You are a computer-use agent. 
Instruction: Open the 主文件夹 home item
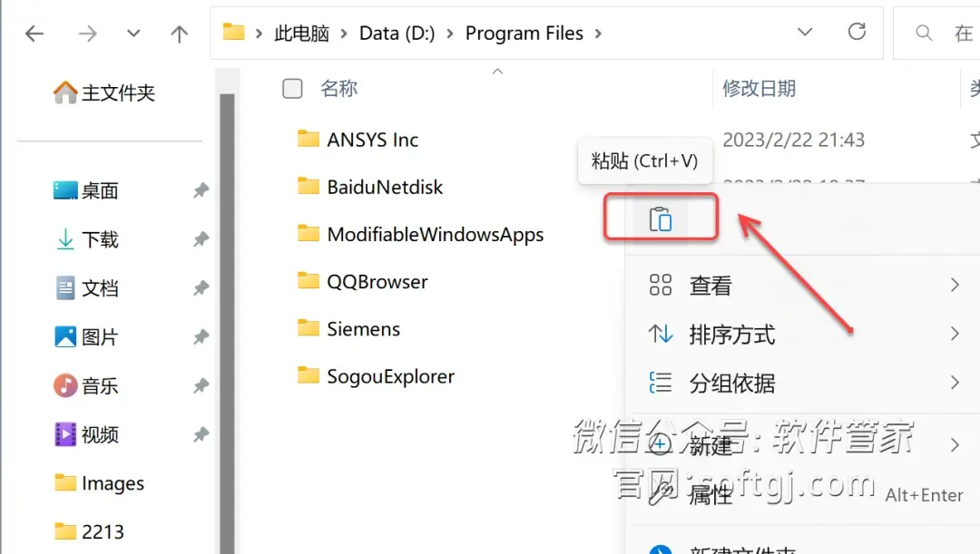point(104,93)
